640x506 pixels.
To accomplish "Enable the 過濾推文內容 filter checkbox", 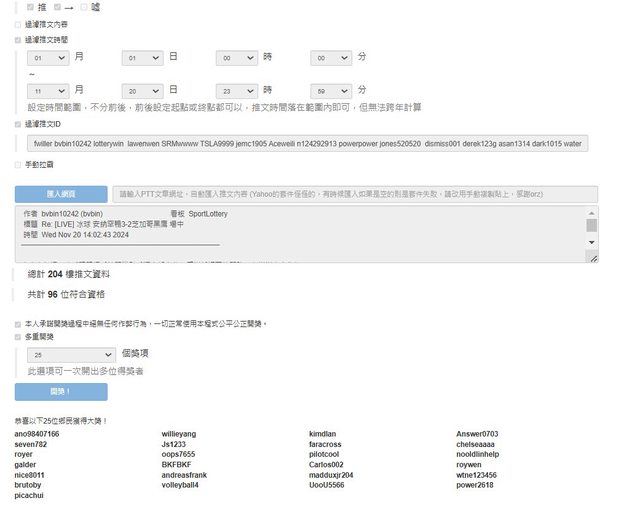I will pos(18,23).
